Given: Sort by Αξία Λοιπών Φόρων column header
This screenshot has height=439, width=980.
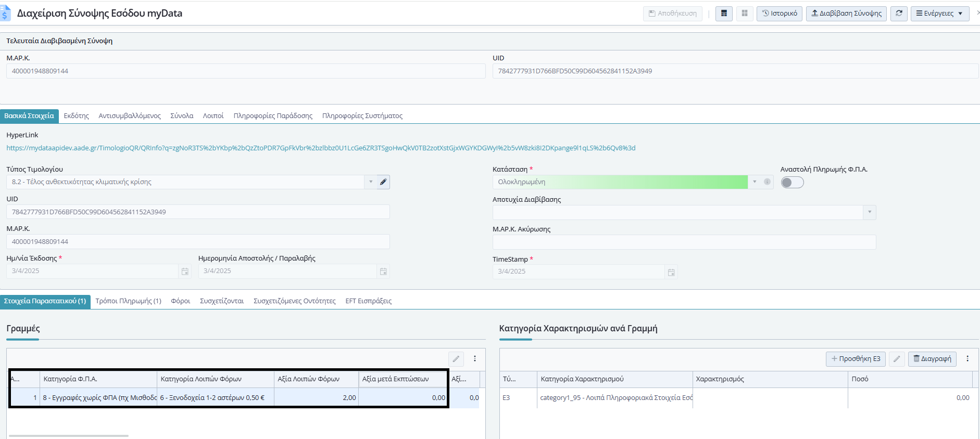Looking at the screenshot, I should pos(316,379).
